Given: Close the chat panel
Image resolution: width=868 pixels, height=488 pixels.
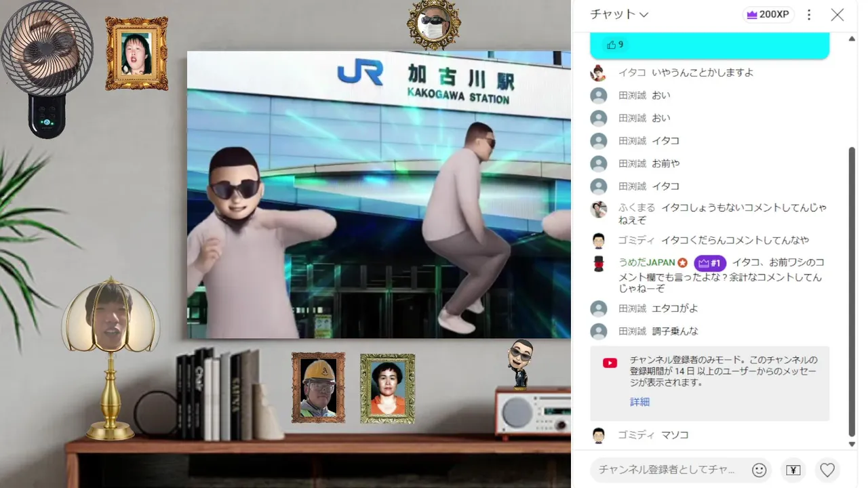Looking at the screenshot, I should coord(837,14).
